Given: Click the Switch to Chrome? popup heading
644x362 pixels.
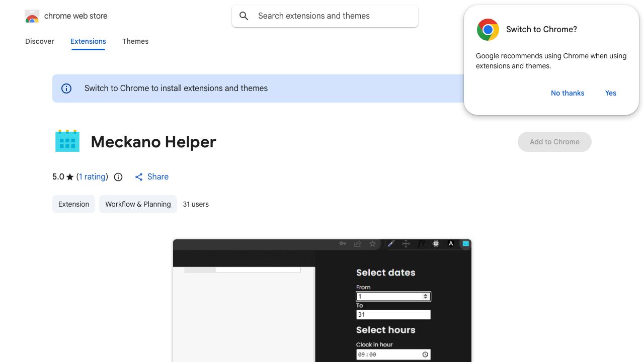Looking at the screenshot, I should [541, 30].
